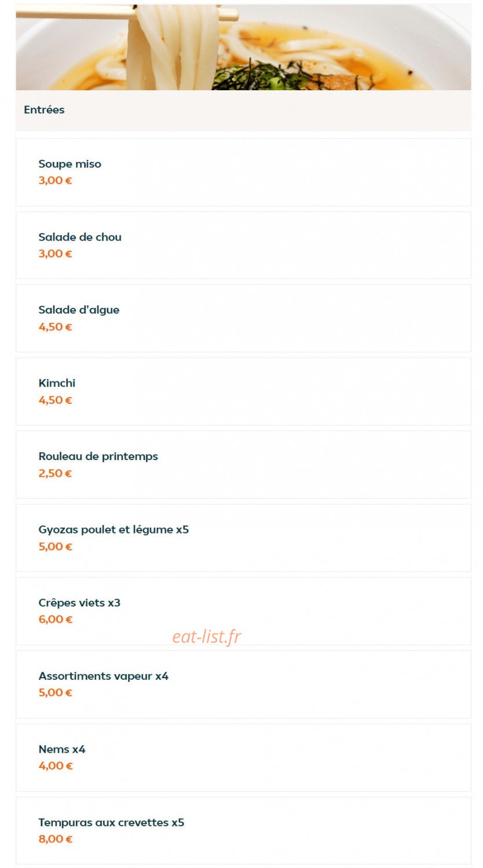
Task: Click the 3,00 € price under Soupe miso
Action: point(56,181)
